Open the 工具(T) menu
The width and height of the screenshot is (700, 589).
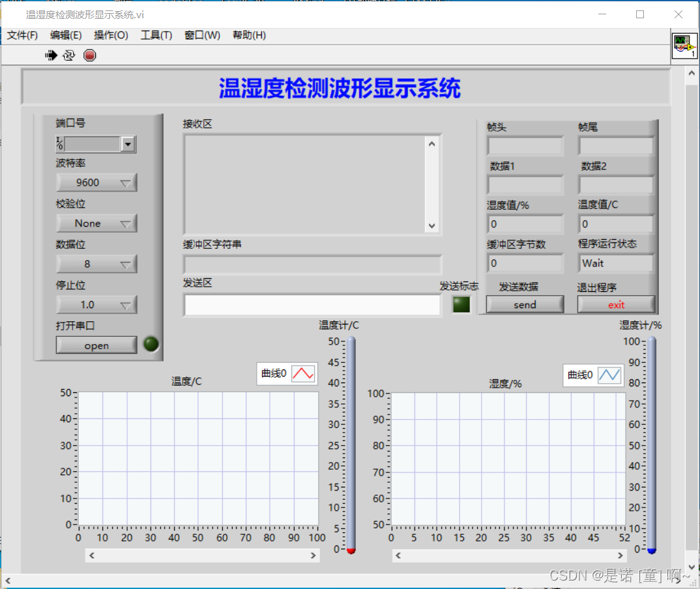(x=156, y=35)
